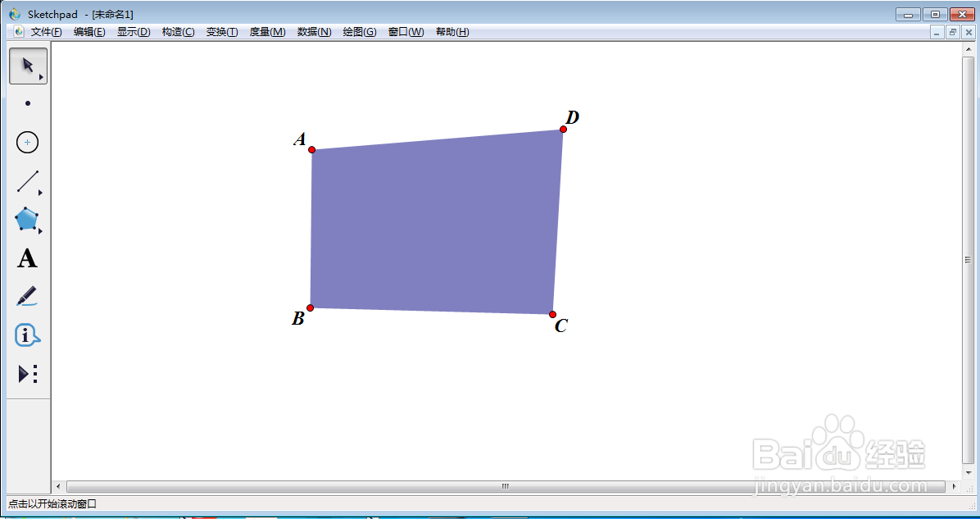Screen dimensions: 980x519
Task: Select the Arrow selection tool
Action: click(28, 66)
